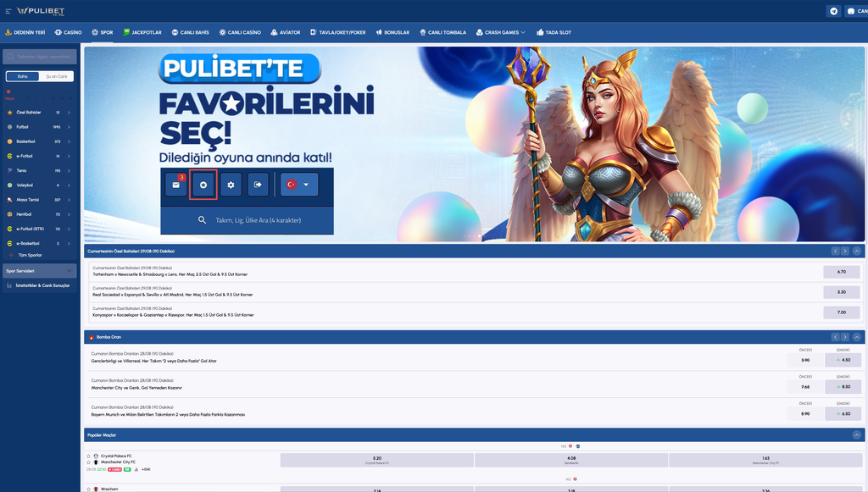Switch to the Bahis mode

(x=23, y=76)
